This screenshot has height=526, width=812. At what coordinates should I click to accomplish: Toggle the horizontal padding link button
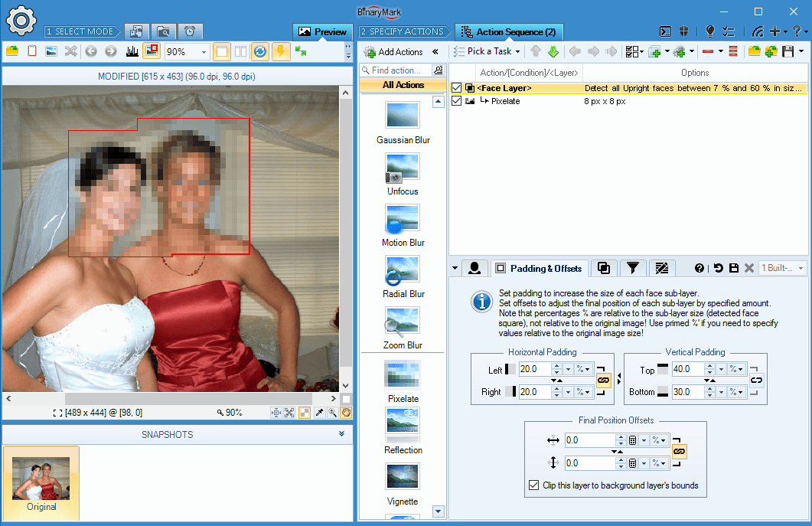point(603,381)
